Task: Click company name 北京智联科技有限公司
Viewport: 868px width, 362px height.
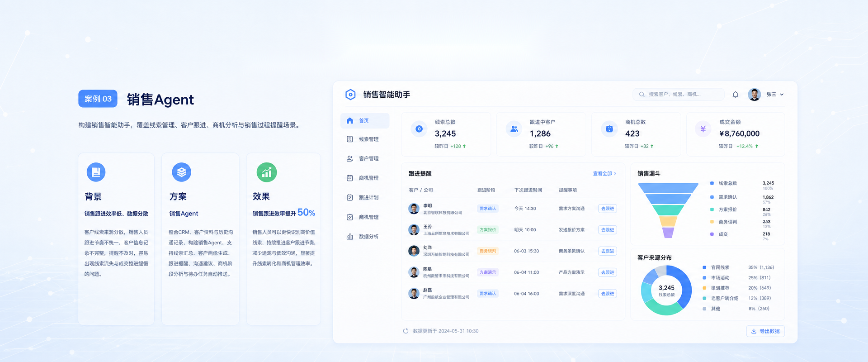Action: click(443, 213)
